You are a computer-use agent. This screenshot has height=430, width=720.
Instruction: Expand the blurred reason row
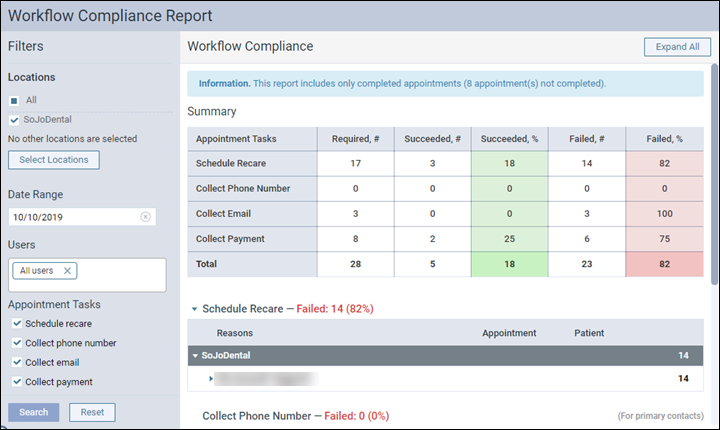point(211,379)
